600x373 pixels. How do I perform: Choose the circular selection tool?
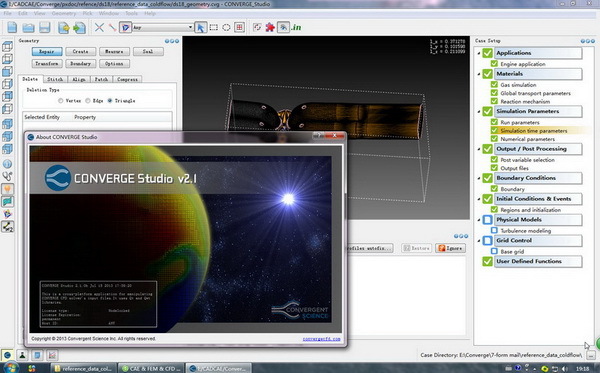click(226, 27)
